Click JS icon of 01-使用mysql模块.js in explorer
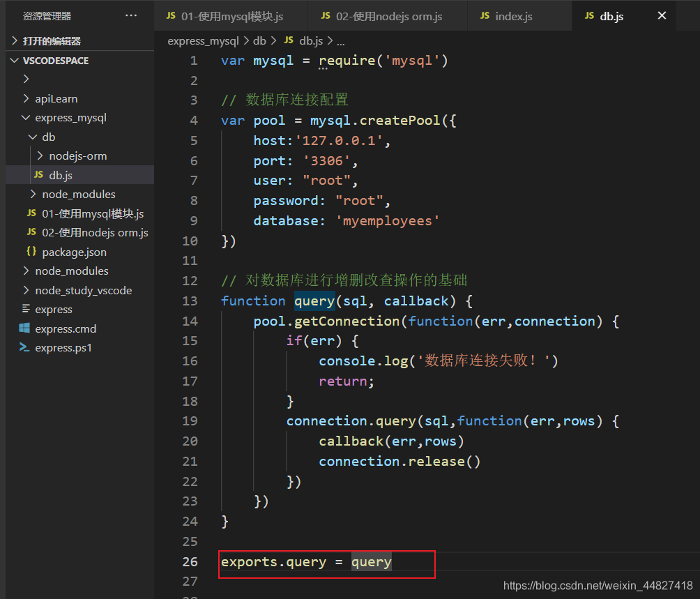Screen dimensions: 700x599 31,213
